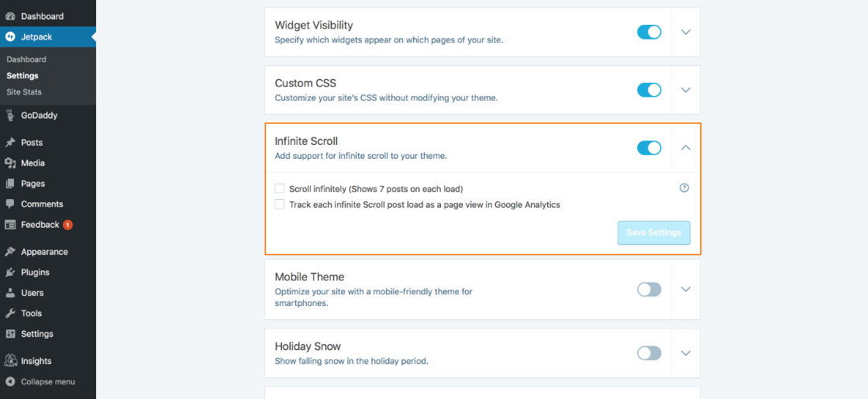Image resolution: width=868 pixels, height=399 pixels.
Task: Click the Posts pushpin icon
Action: (x=10, y=143)
